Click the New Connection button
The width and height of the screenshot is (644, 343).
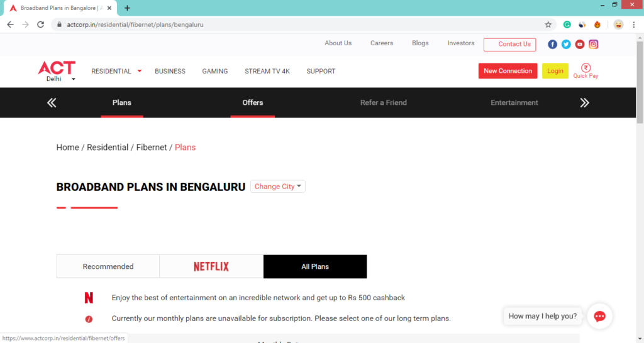[508, 70]
